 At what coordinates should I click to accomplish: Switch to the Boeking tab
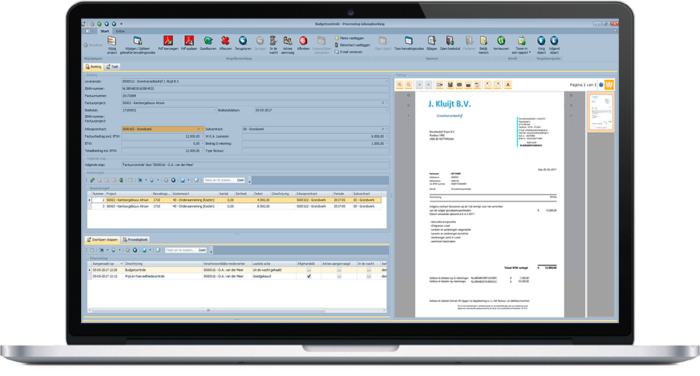click(93, 67)
